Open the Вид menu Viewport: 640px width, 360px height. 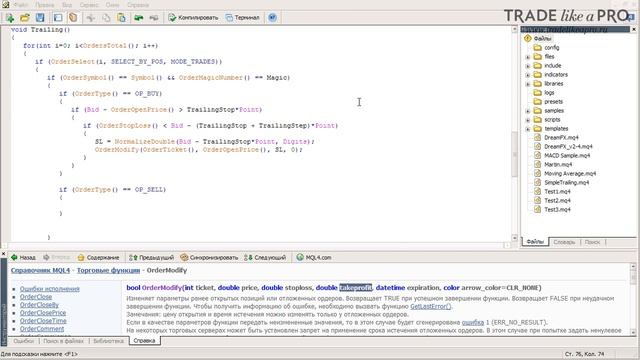click(x=67, y=5)
